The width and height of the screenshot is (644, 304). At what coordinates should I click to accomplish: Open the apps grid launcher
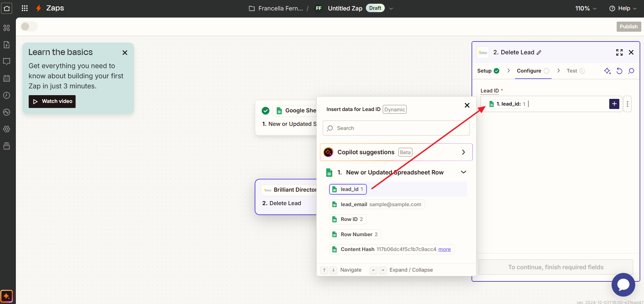click(x=25, y=8)
